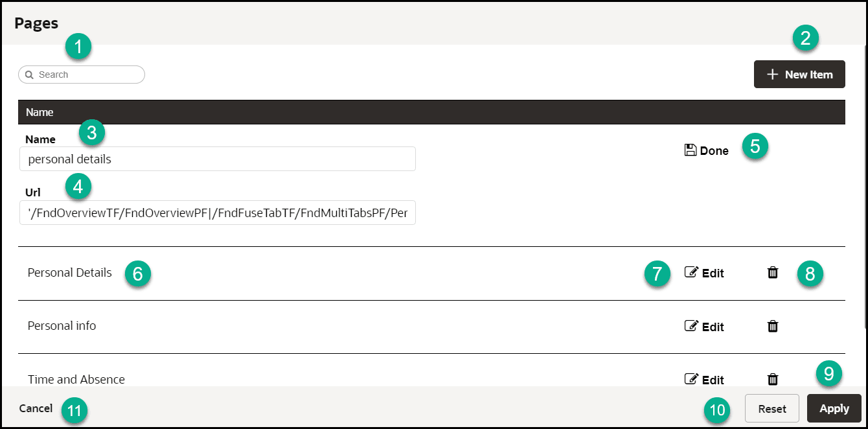Click inside the Search field
The height and width of the screenshot is (429, 868).
pyautogui.click(x=81, y=75)
